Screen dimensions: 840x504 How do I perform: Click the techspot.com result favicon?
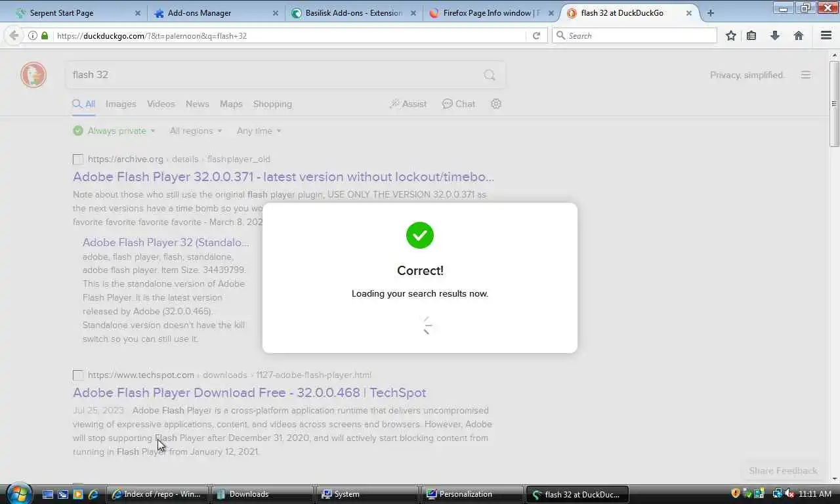[78, 375]
